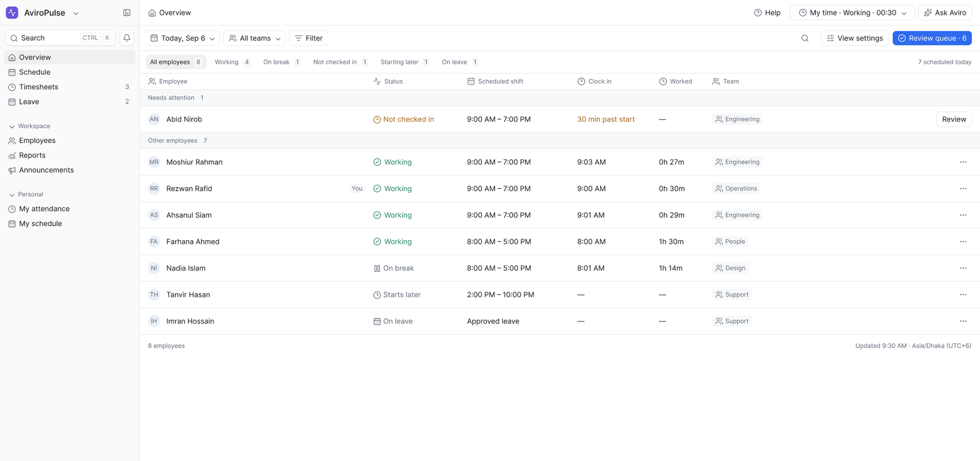Click the Not checked in status of Abid Nirob

[x=403, y=119]
